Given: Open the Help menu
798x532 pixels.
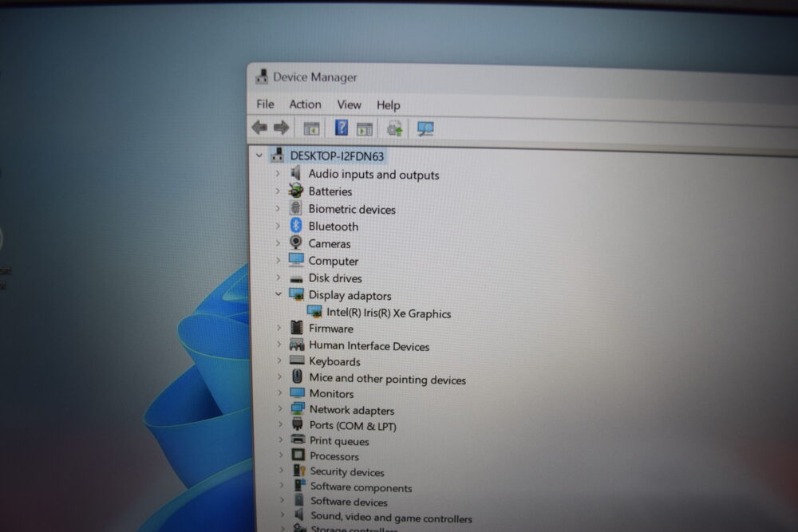Looking at the screenshot, I should (389, 105).
